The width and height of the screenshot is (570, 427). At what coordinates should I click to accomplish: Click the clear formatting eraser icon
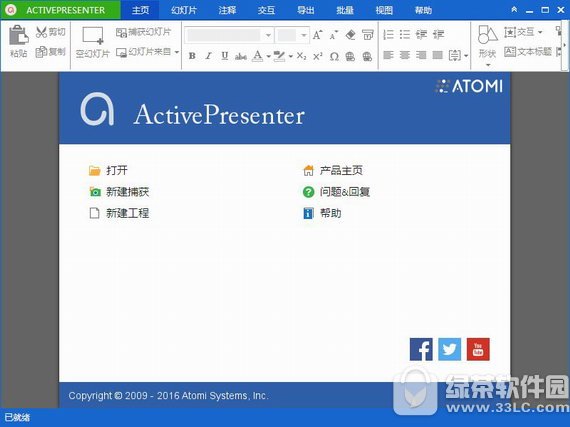point(350,35)
